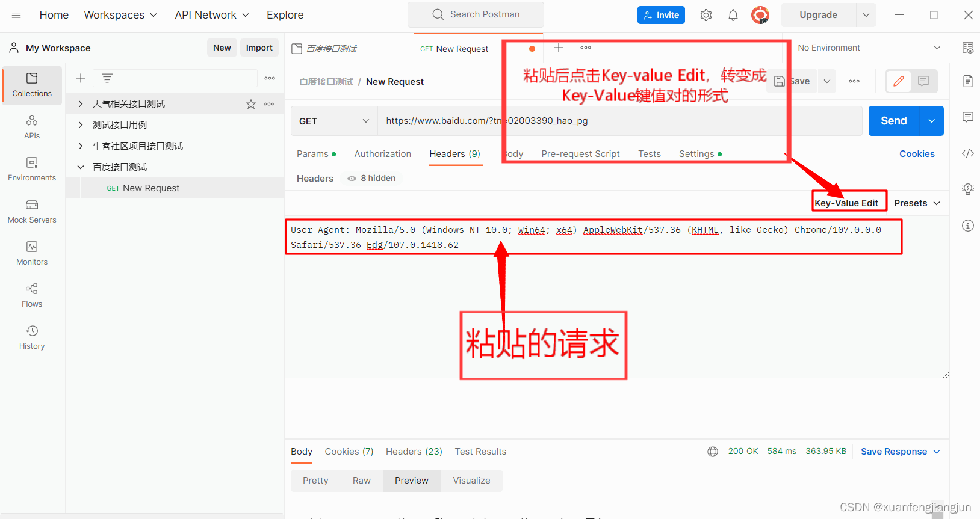The image size is (980, 519).
Task: Open the No Environment selector
Action: pyautogui.click(x=869, y=48)
